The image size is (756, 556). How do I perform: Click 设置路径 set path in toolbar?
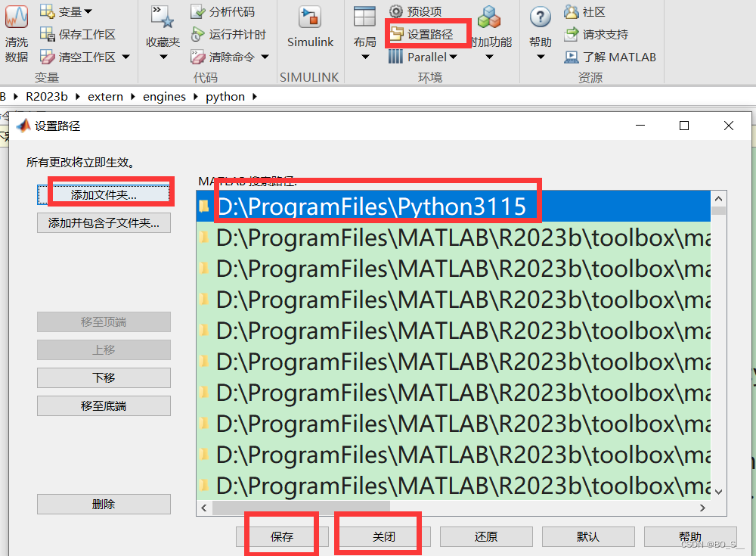421,34
